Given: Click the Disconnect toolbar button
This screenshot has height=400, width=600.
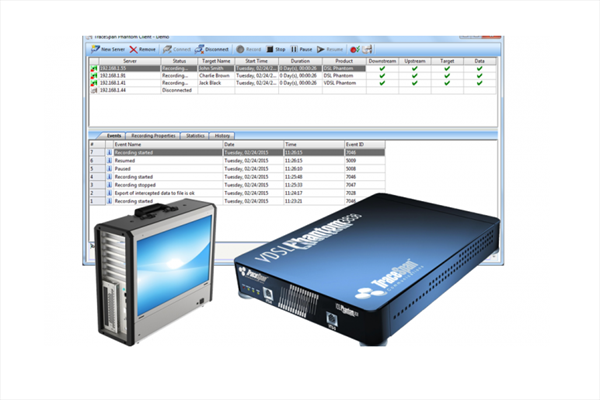Looking at the screenshot, I should [x=212, y=49].
